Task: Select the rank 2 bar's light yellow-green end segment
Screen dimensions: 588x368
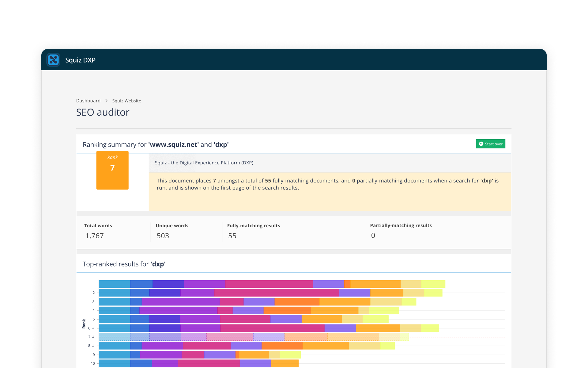Action: click(x=433, y=293)
